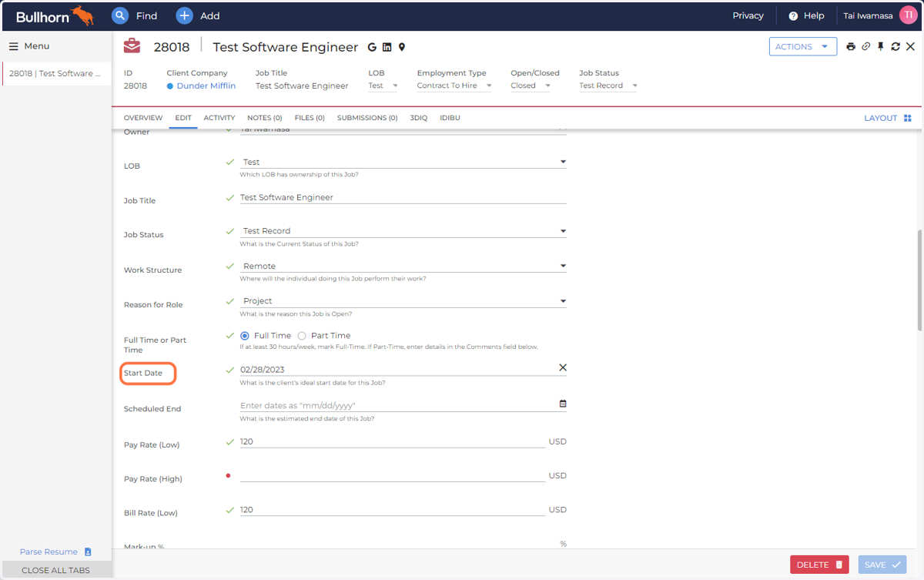Search job title on Google icon
Image resolution: width=924 pixels, height=580 pixels.
click(x=372, y=47)
